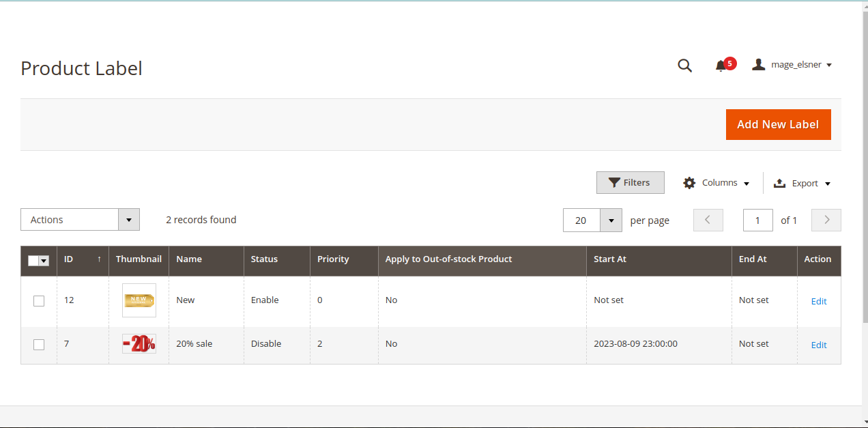The width and height of the screenshot is (868, 428).
Task: Click the Columns gear icon
Action: coord(689,183)
